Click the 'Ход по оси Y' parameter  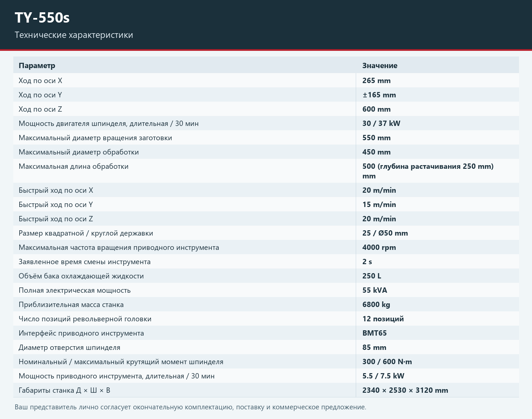pos(40,95)
